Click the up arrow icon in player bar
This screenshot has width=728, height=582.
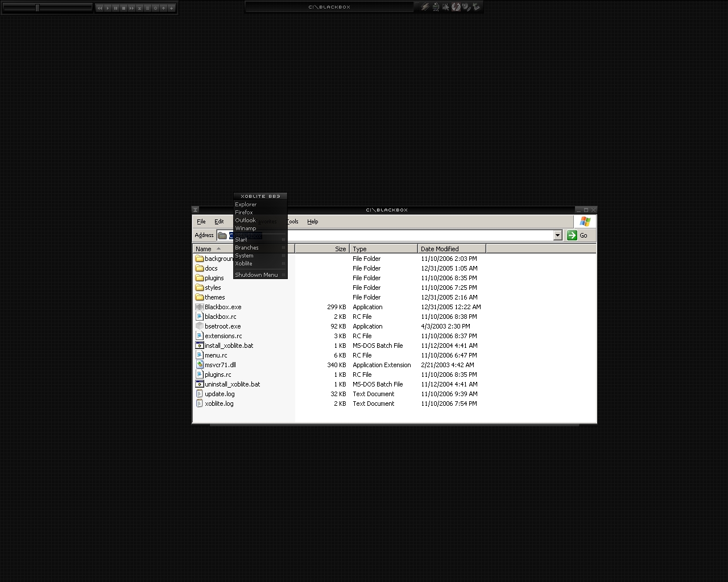click(x=163, y=8)
